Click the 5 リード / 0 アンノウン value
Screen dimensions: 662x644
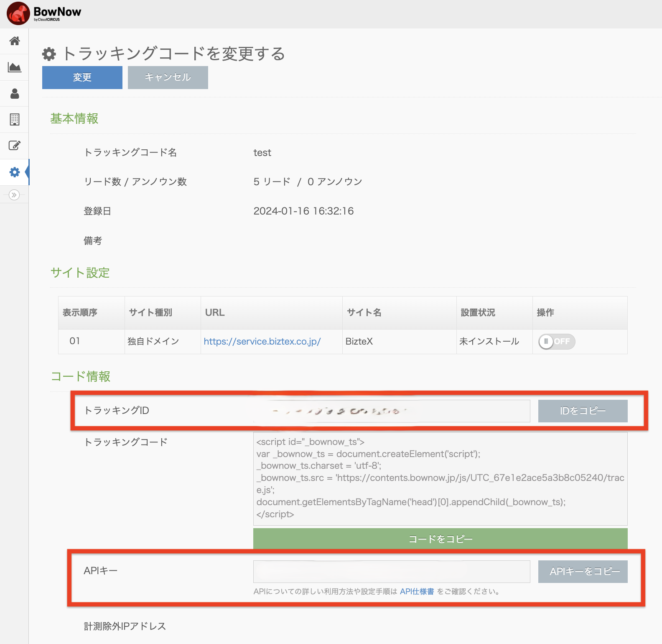[x=308, y=181]
